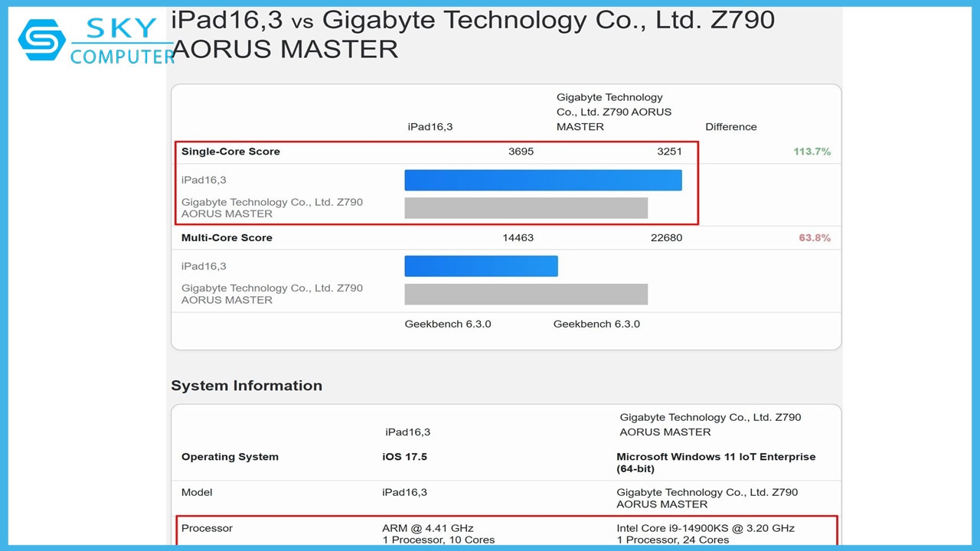
Task: Click the blue iPad16,3 Multi-Core bar
Action: pyautogui.click(x=481, y=266)
